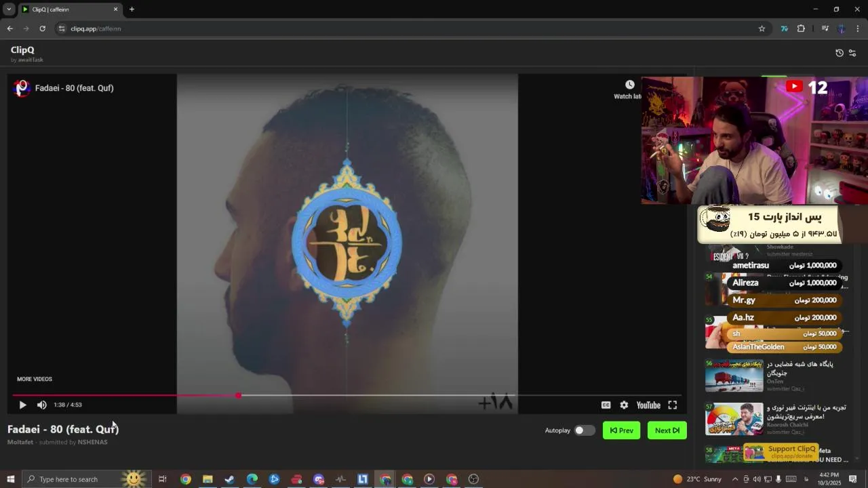Open the speaker volume tray icon
Viewport: 868px width, 488px height.
(757, 479)
